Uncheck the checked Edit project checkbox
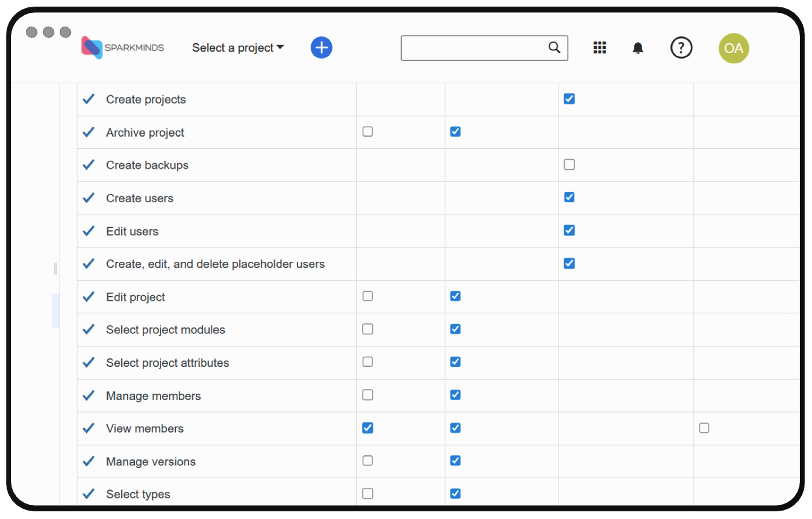 (x=455, y=296)
